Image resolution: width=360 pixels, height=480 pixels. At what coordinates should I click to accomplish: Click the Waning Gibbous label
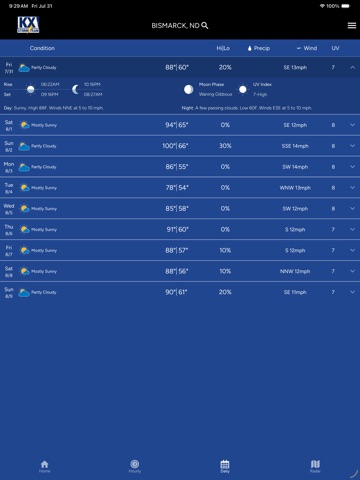(215, 94)
